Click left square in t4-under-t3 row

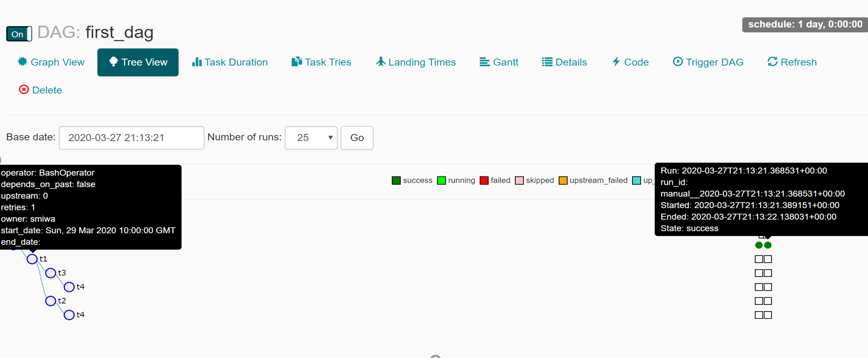coord(759,287)
